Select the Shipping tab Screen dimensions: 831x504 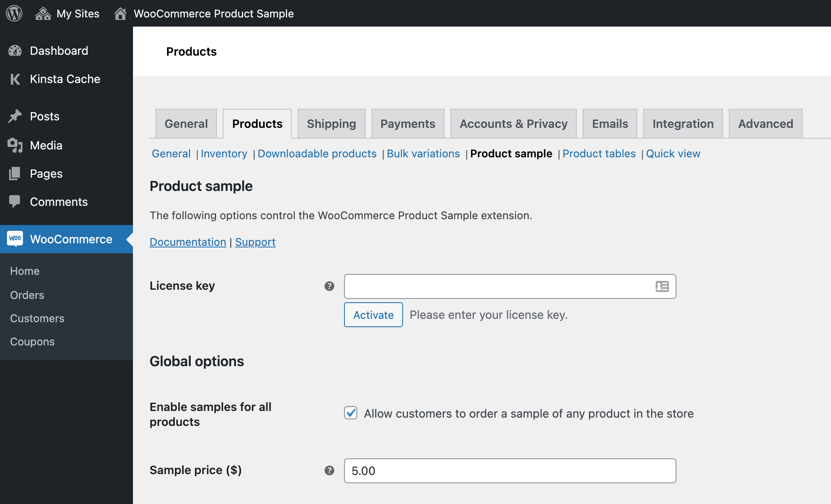[331, 123]
